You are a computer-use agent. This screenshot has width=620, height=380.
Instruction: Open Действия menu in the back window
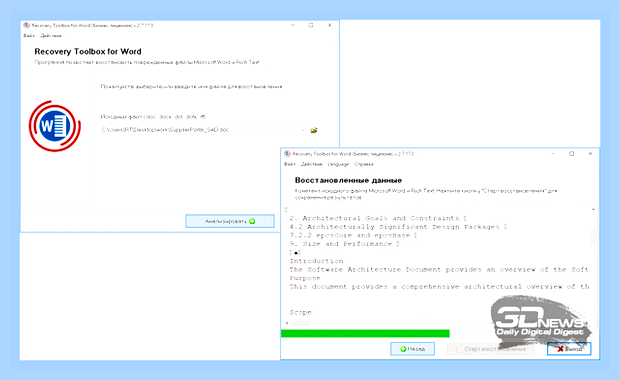click(x=51, y=36)
